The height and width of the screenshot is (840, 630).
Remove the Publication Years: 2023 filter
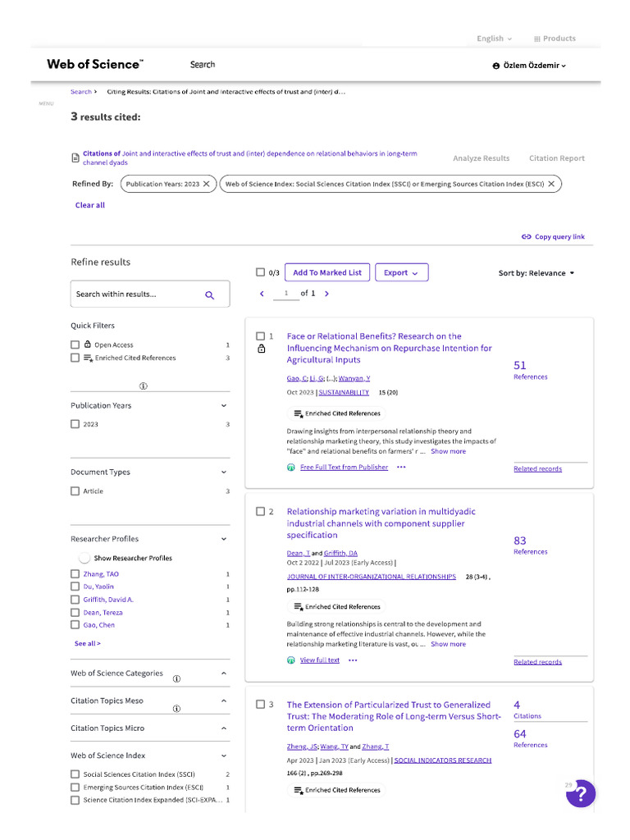coord(206,185)
